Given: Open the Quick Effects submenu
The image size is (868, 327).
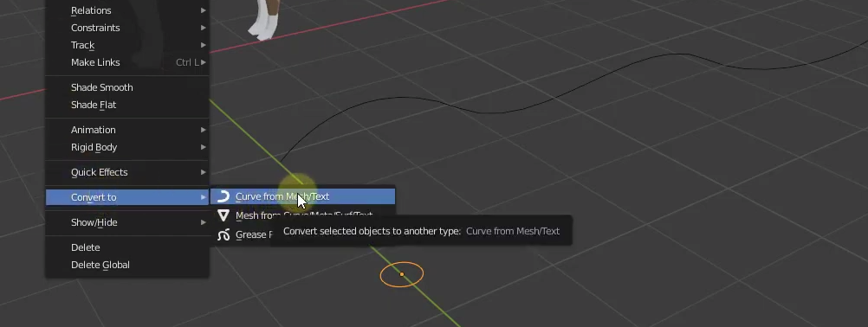Looking at the screenshot, I should pos(126,172).
